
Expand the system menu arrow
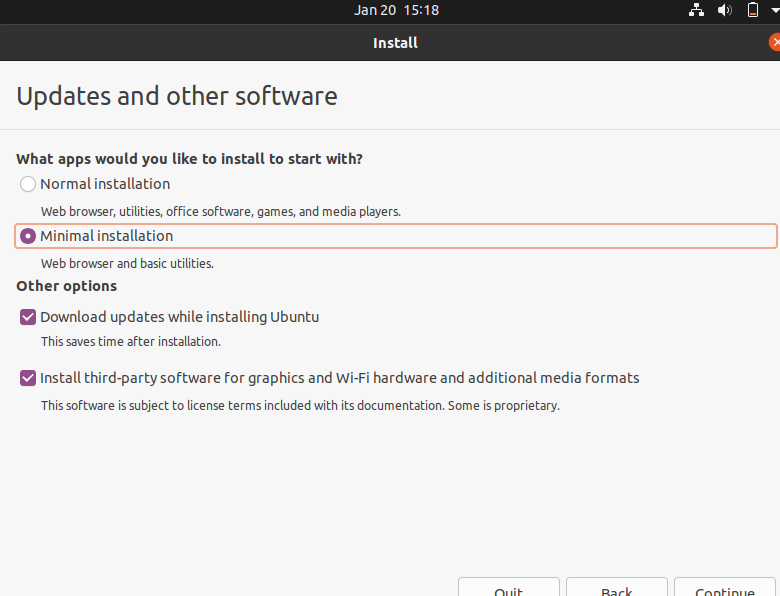[x=774, y=10]
